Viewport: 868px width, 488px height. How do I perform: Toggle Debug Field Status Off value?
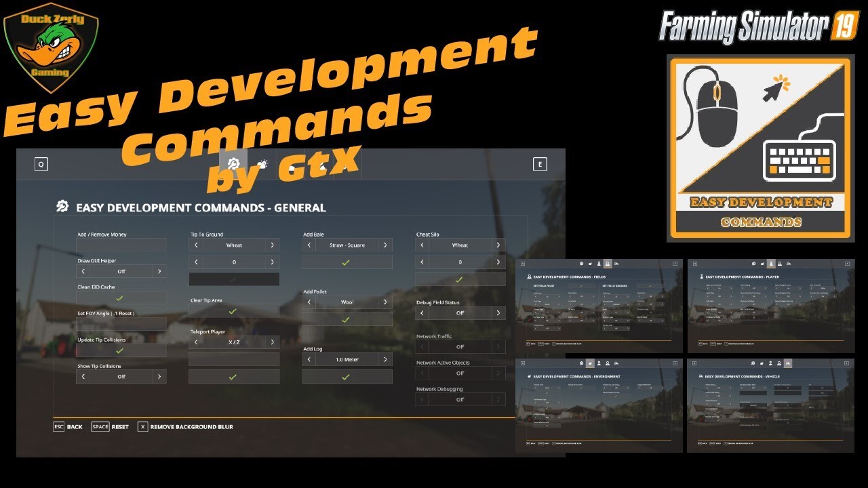click(460, 313)
